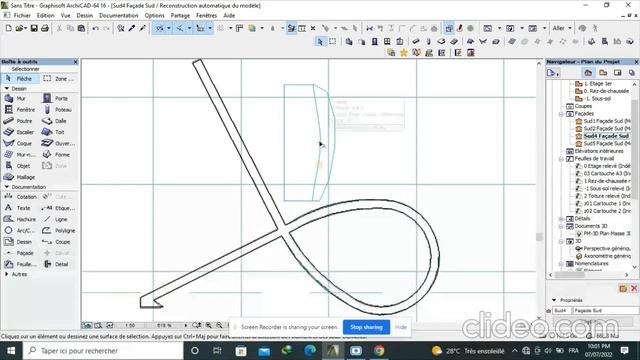Select the Maillage mesh tool

coord(20,177)
